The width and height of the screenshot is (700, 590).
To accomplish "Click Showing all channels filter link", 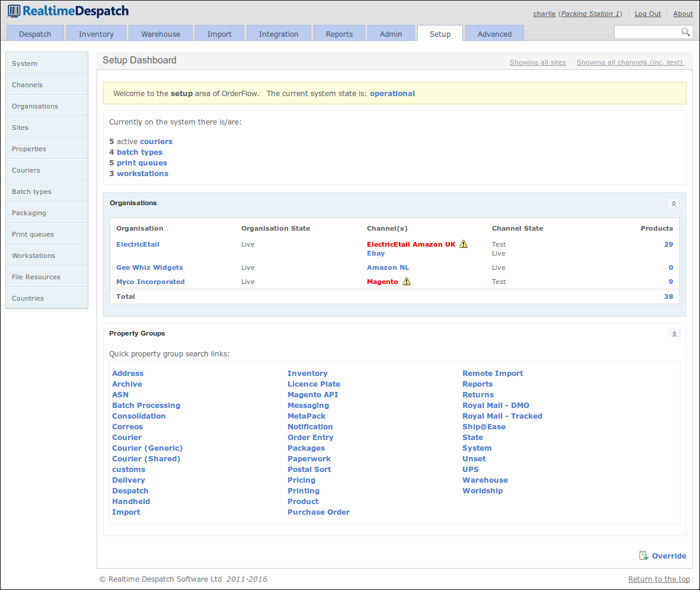I will tap(629, 62).
